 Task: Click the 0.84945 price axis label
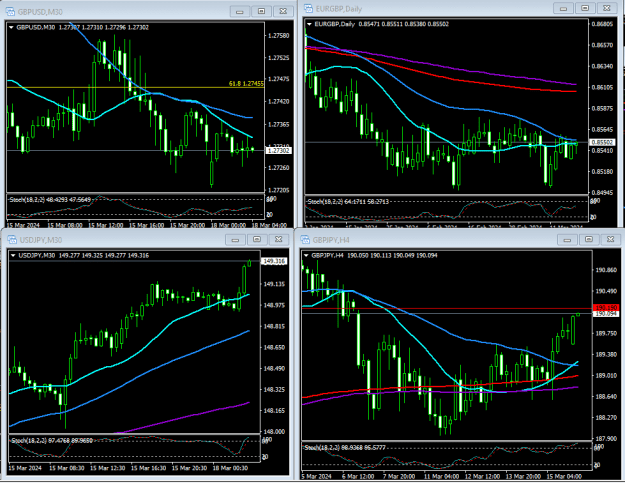602,192
